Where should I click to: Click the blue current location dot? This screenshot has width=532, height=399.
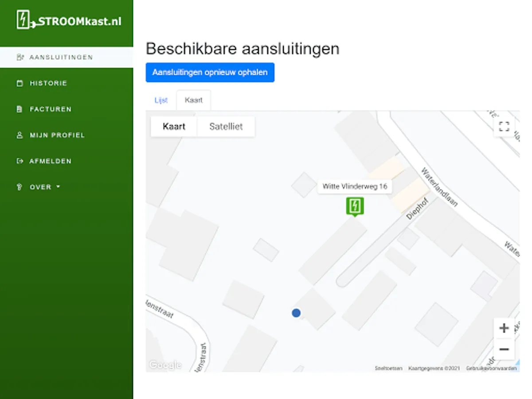[x=296, y=313]
